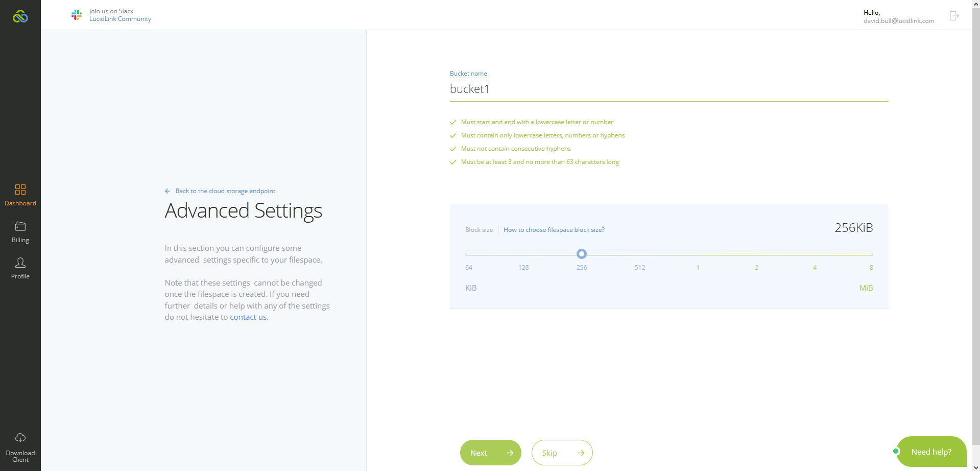Screen dimensions: 980x471
Task: Click the Slack logo icon
Action: [x=77, y=15]
